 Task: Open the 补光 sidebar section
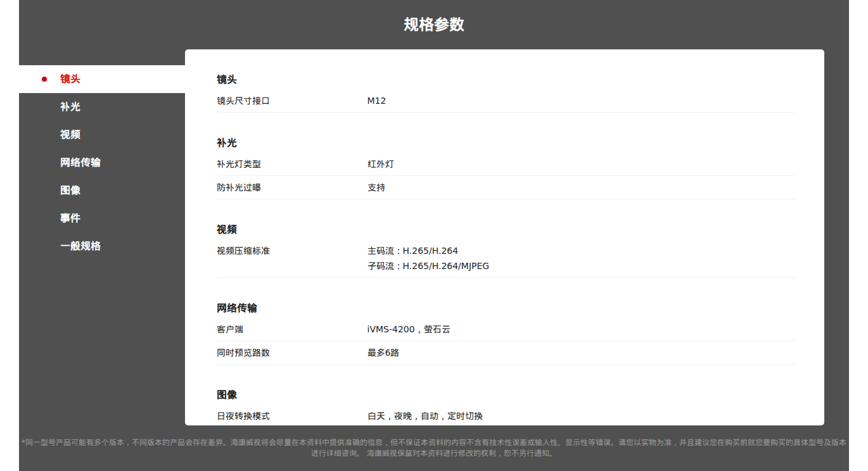(x=70, y=107)
